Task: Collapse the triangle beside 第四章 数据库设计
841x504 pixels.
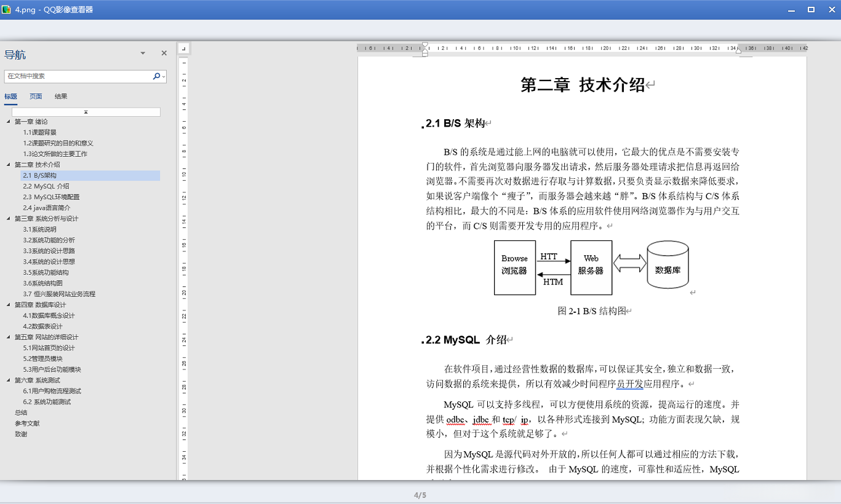Action: pos(9,305)
